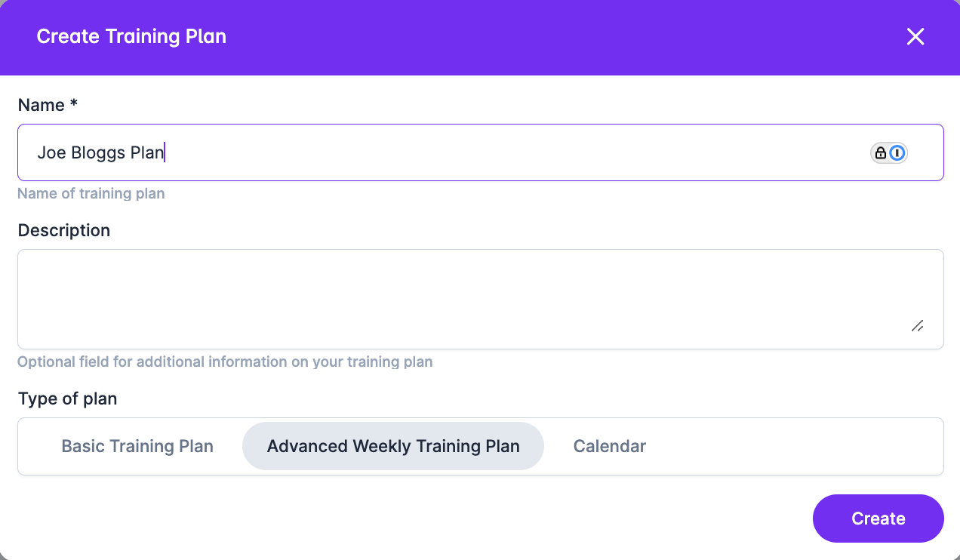Viewport: 960px width, 560px height.
Task: Click the purple dialog header bar
Action: (480, 37)
